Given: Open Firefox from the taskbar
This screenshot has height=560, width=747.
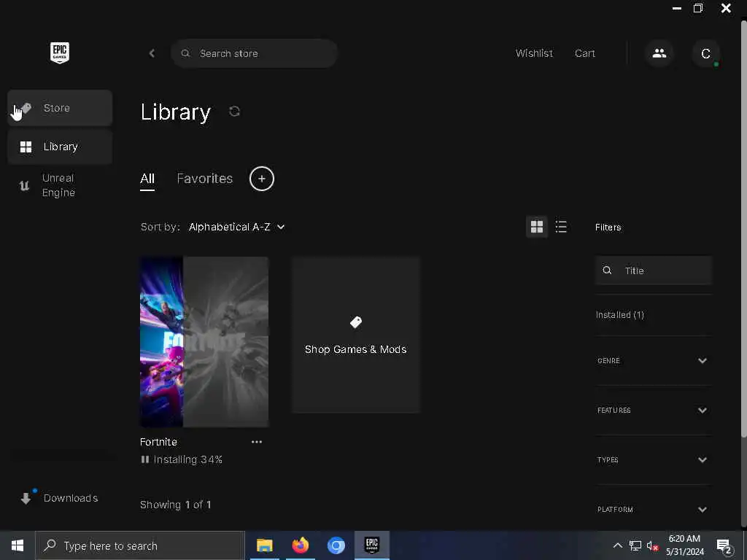Looking at the screenshot, I should coord(300,545).
